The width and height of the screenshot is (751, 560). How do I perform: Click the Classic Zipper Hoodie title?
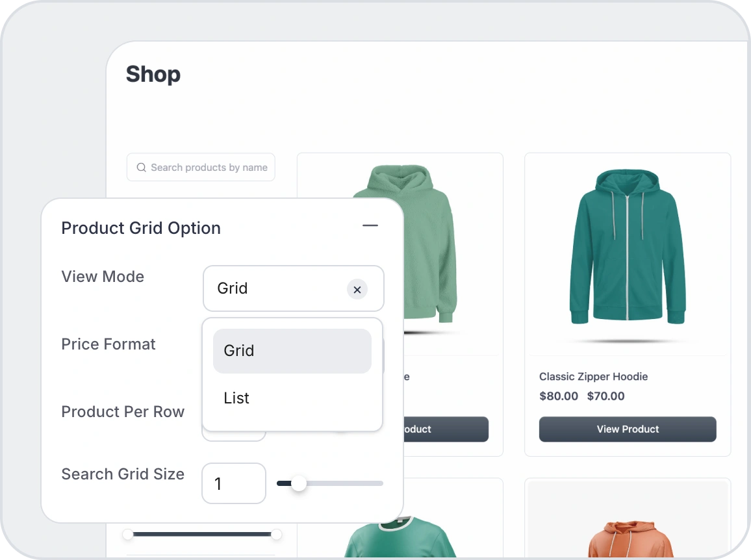[593, 377]
